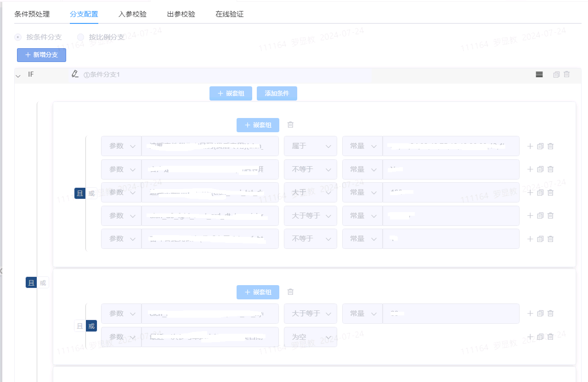
Task: Open the 出参校验 tab
Action: point(181,14)
